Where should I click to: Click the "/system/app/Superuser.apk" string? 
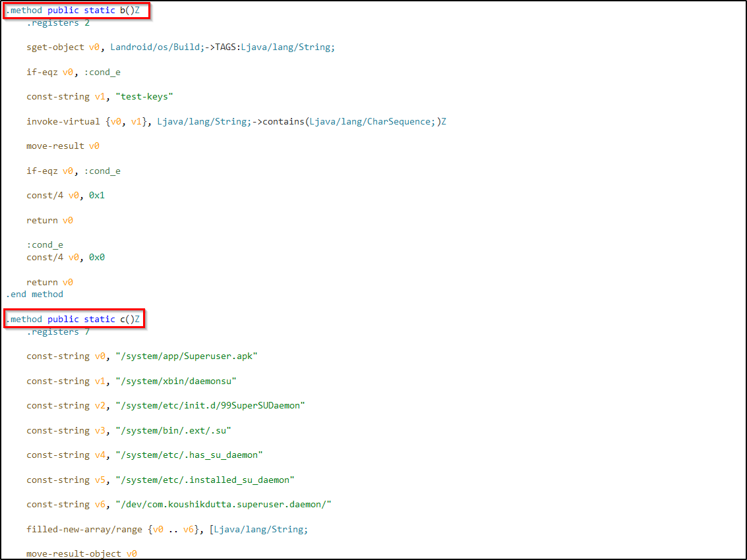(x=186, y=356)
